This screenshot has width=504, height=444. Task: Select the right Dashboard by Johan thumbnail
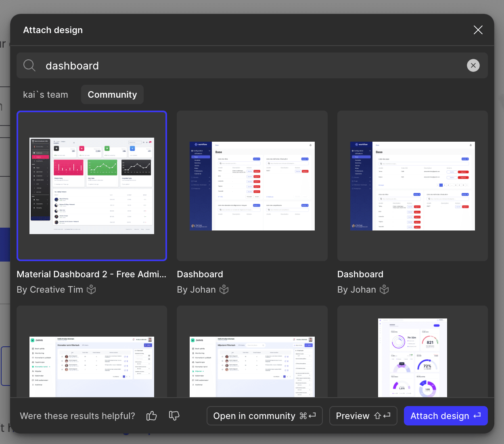[x=412, y=186]
